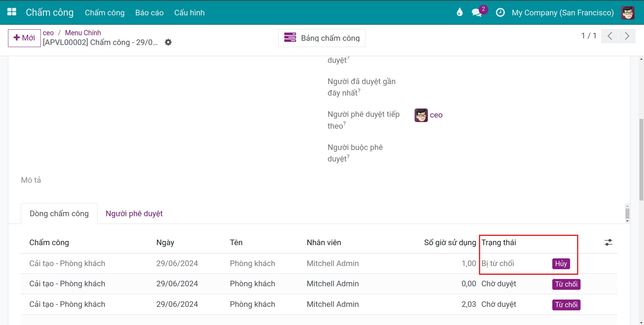Switch to Người phê duyệt tab
Viewport: 644px width, 325px height.
click(x=134, y=213)
